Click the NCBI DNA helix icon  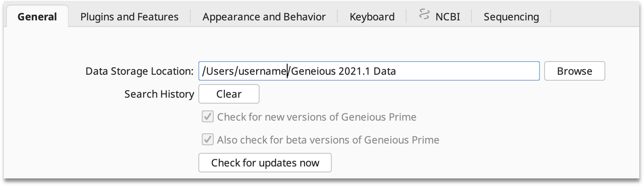pyautogui.click(x=424, y=15)
